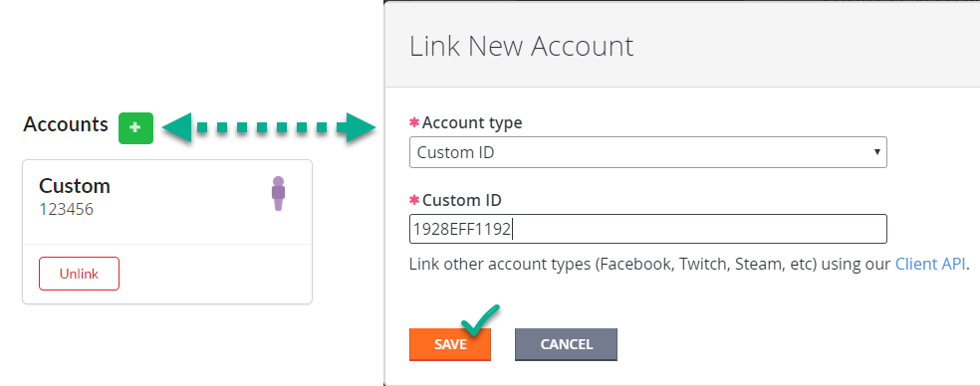
Task: Click the red asterisk beside Account type
Action: pyautogui.click(x=413, y=123)
